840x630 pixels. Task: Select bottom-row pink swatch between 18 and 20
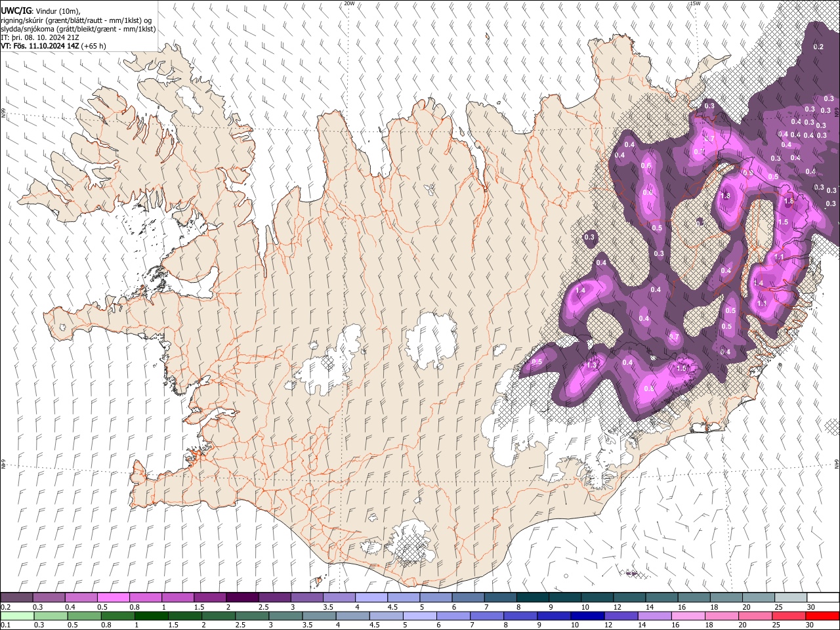pos(721,616)
